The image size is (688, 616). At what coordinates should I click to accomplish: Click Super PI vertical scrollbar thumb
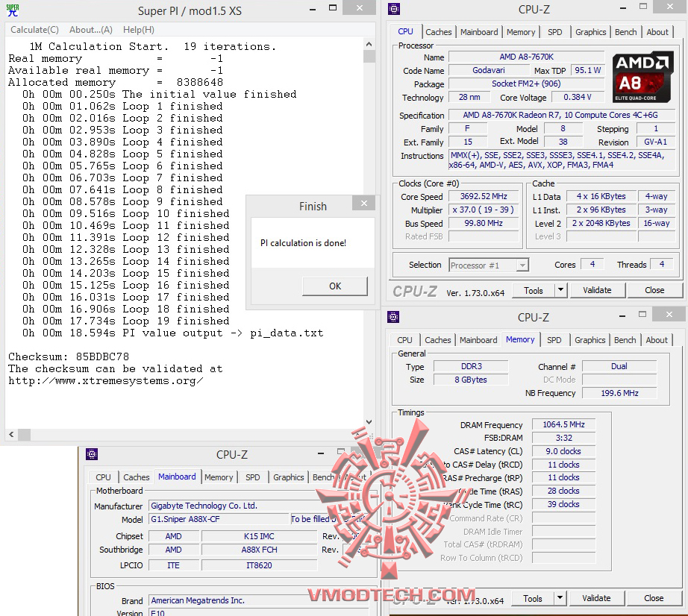tap(369, 56)
